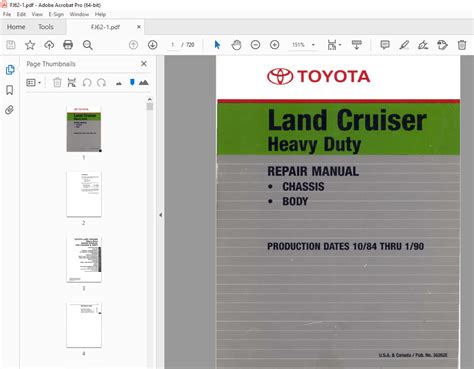The height and width of the screenshot is (369, 474).
Task: Click the enlarge thumbnails mountain icon
Action: [144, 82]
